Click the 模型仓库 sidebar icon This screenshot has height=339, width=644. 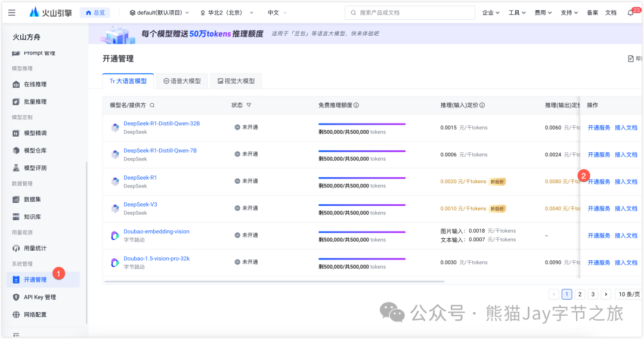(16, 150)
